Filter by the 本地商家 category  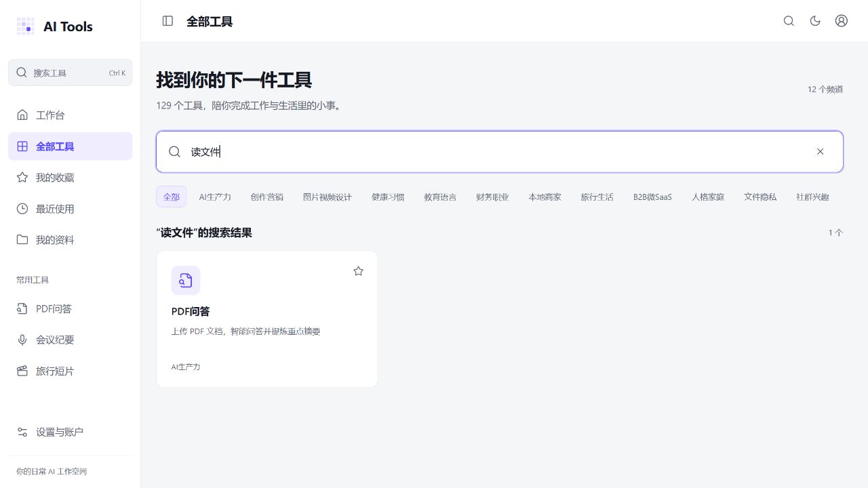click(545, 197)
